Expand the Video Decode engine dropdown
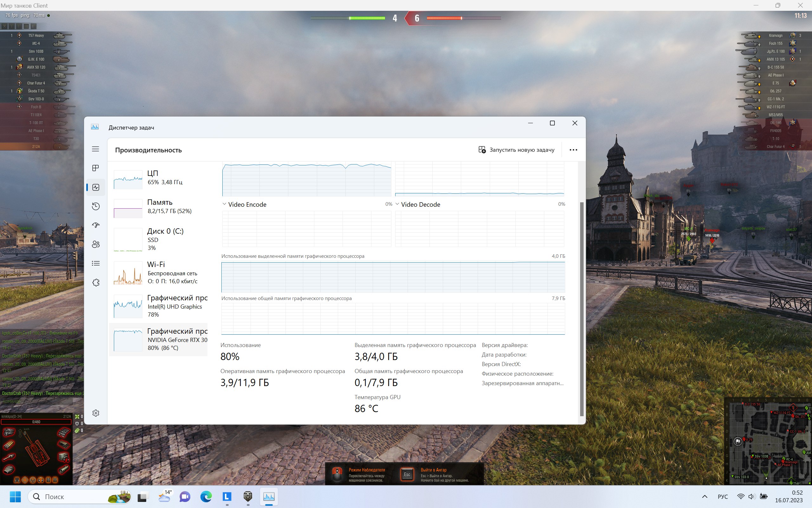 [x=397, y=204]
